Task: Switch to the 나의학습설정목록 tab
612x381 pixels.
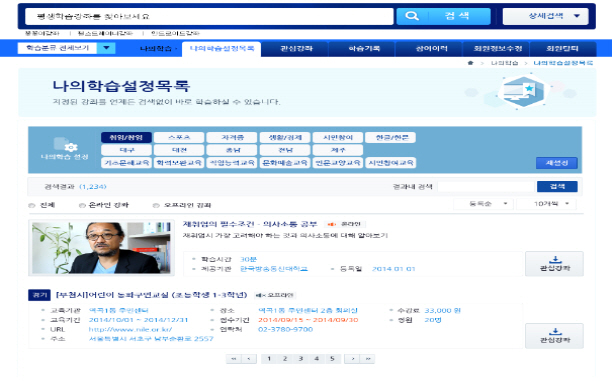Action: 221,49
